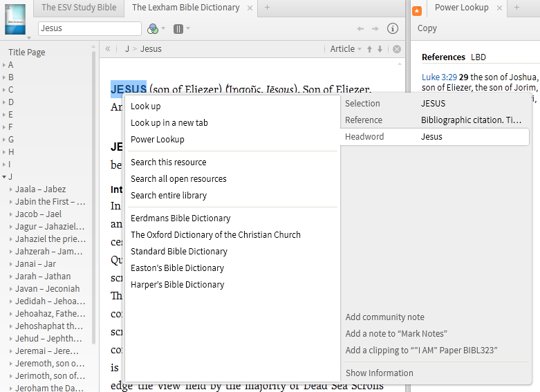Open Title Page in the contents

pyautogui.click(x=27, y=53)
